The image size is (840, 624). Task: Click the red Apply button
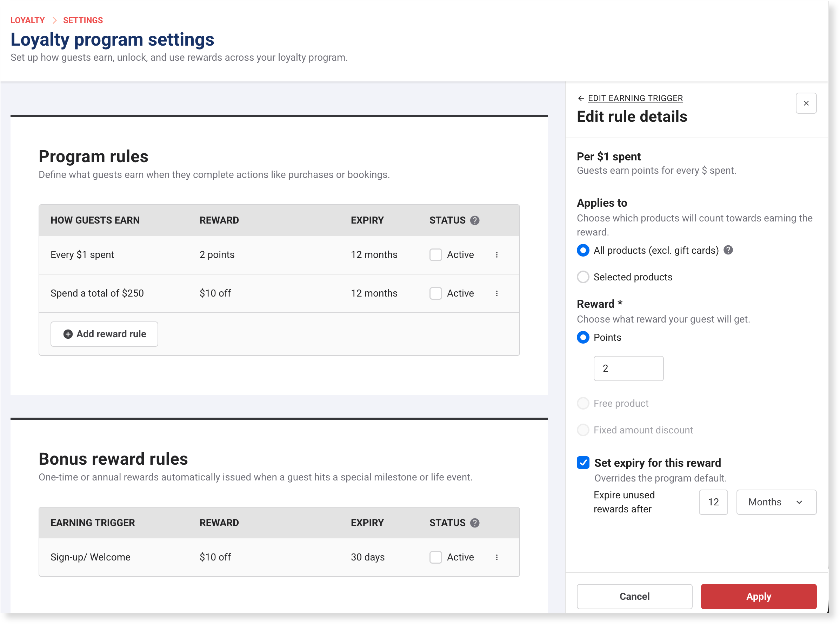tap(759, 597)
